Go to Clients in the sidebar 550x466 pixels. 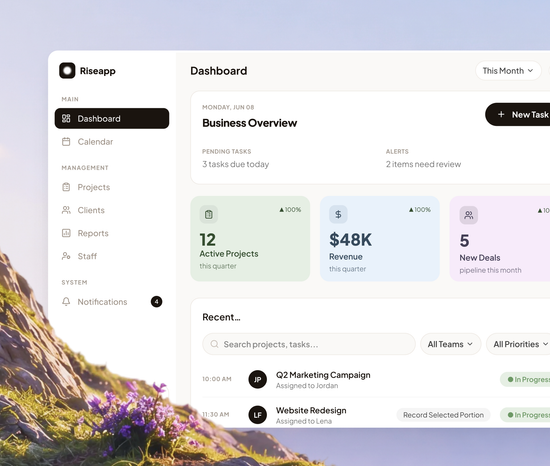112,210
